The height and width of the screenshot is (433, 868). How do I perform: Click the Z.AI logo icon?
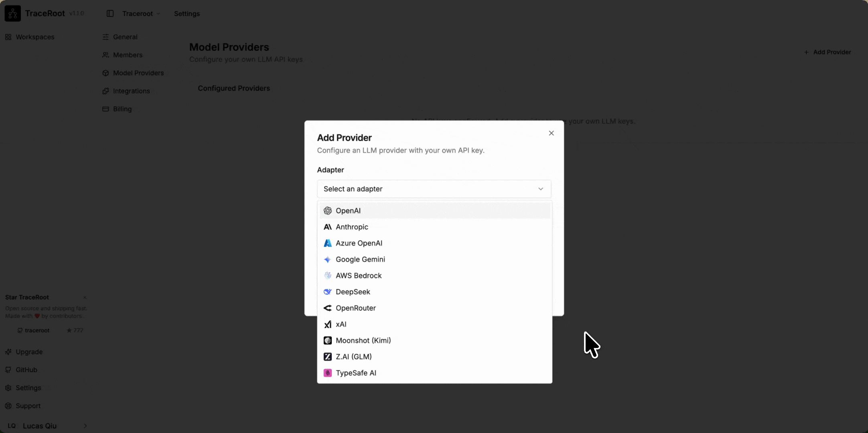pos(328,357)
